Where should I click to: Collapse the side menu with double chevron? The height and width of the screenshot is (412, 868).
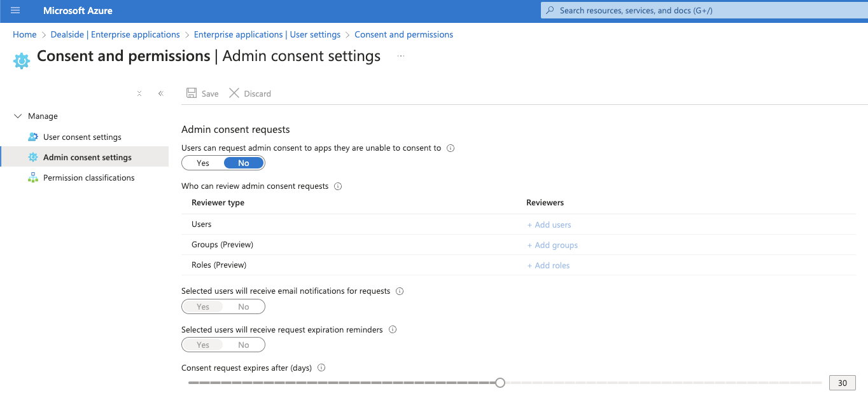161,93
